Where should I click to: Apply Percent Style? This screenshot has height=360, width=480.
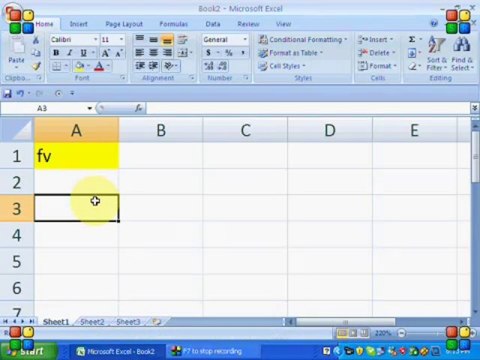pyautogui.click(x=229, y=53)
